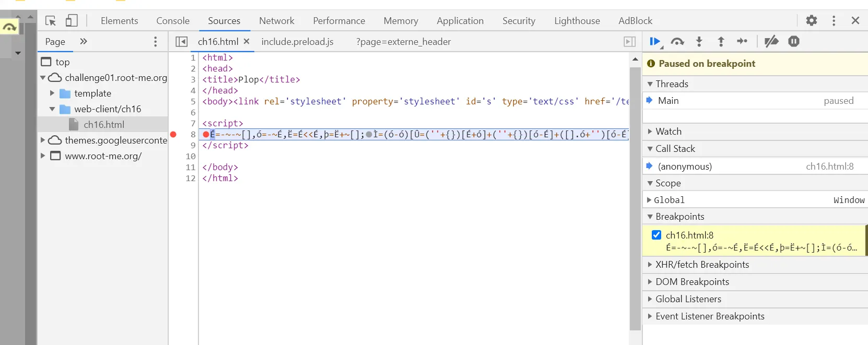Click the obfuscated code text in breakpoint entry
The height and width of the screenshot is (345, 868).
pos(761,247)
